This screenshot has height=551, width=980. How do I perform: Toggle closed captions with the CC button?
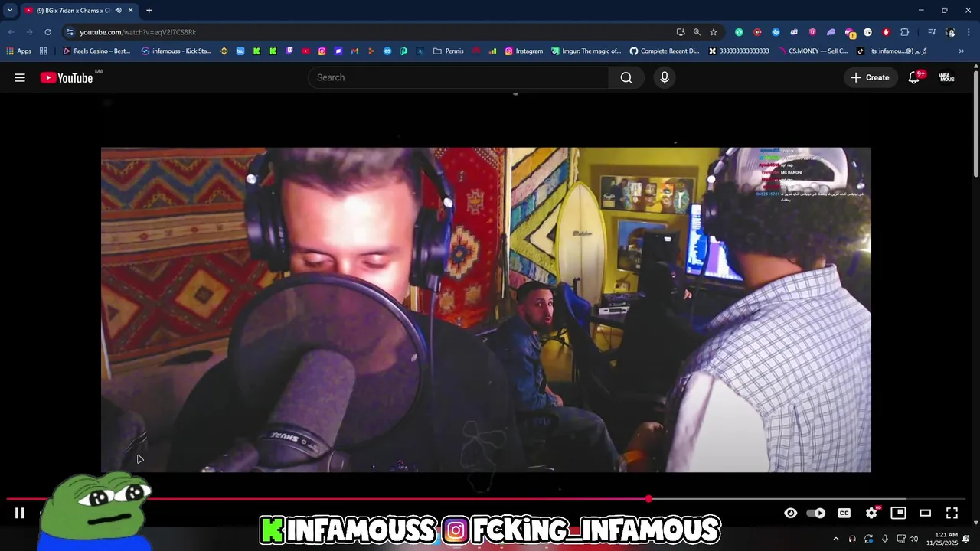coord(844,513)
